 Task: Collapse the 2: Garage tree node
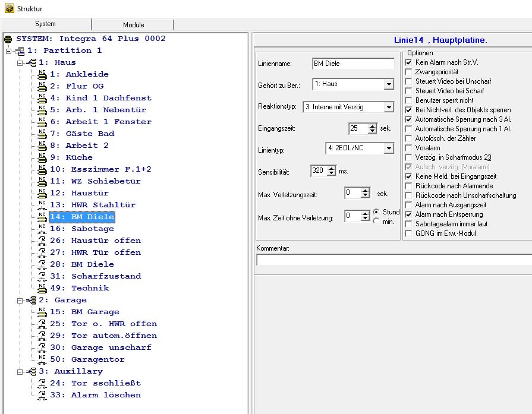tap(20, 300)
